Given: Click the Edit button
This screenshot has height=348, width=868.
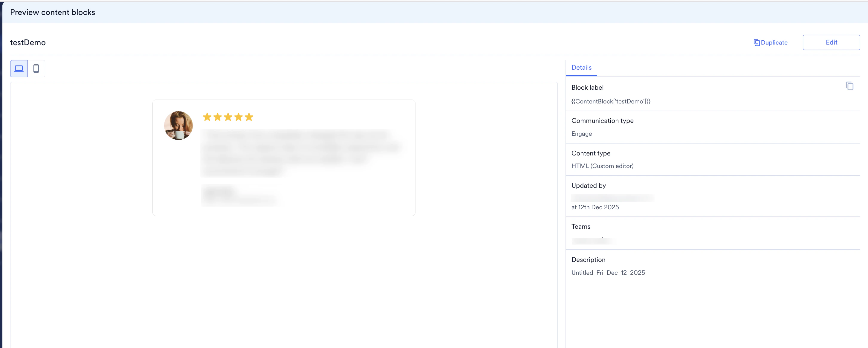Looking at the screenshot, I should pos(831,42).
